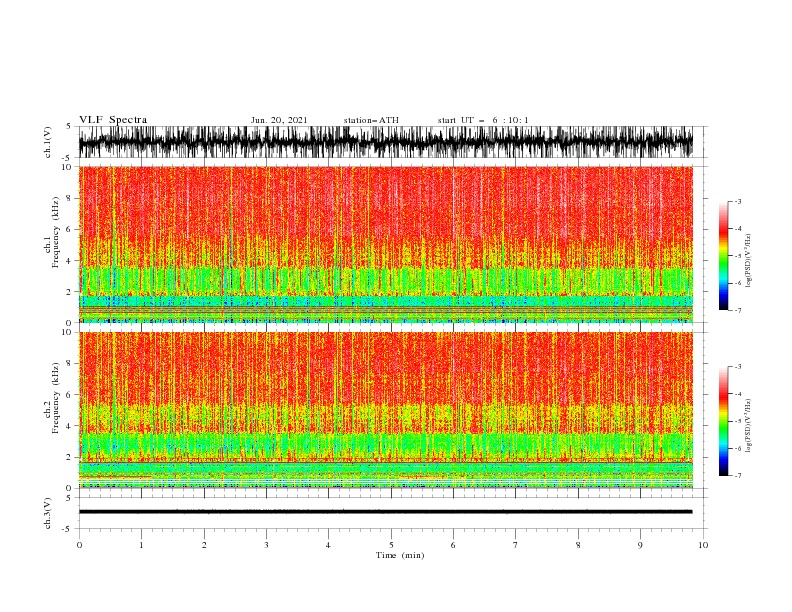Click the "VLF Spectra" plot title
The height and width of the screenshot is (612, 792).
click(x=113, y=120)
